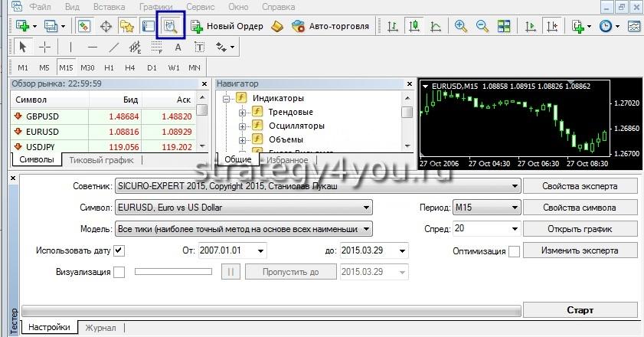Click 'Свойства эксперта' button
This screenshot has width=644, height=337.
(580, 186)
